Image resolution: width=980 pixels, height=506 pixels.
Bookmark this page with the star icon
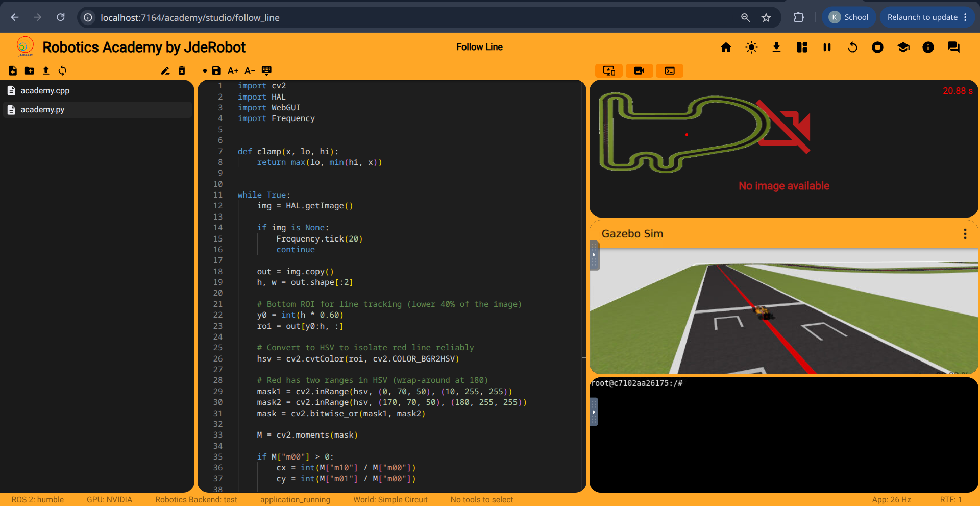click(766, 17)
